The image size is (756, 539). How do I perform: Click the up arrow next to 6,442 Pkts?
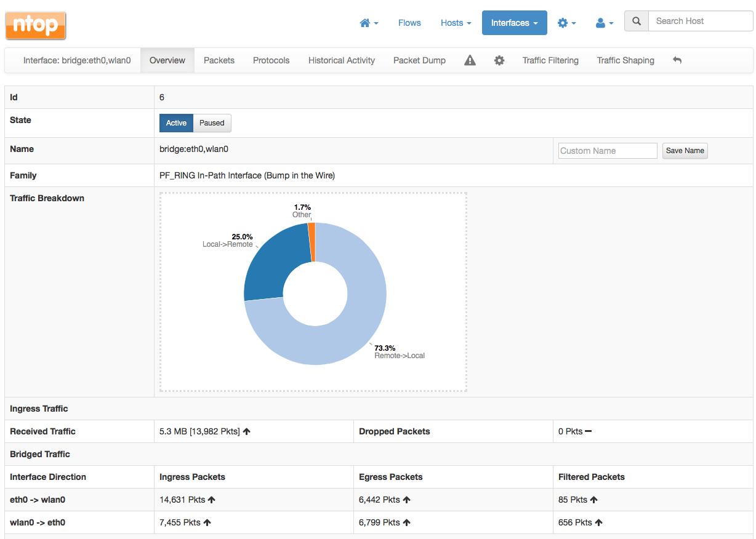(x=406, y=500)
